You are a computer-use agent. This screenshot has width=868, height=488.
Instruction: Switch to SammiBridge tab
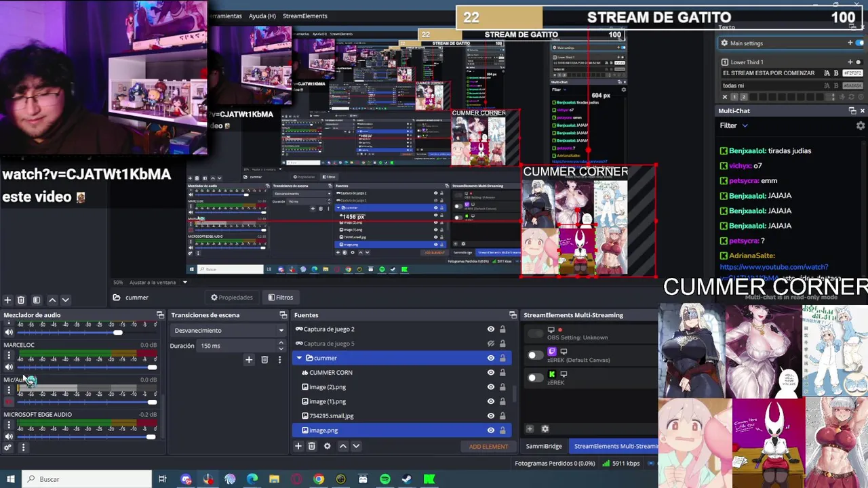pyautogui.click(x=544, y=446)
